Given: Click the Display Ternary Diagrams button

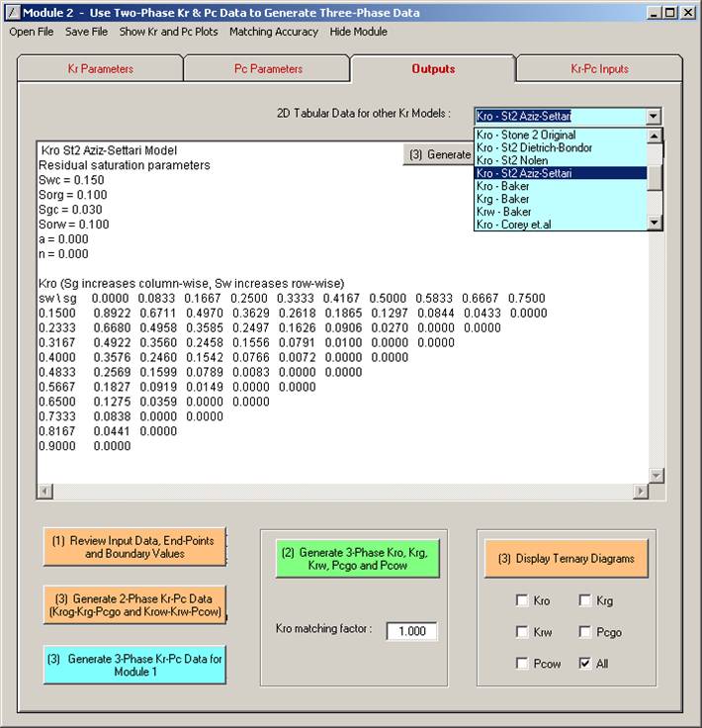Looking at the screenshot, I should click(x=566, y=559).
